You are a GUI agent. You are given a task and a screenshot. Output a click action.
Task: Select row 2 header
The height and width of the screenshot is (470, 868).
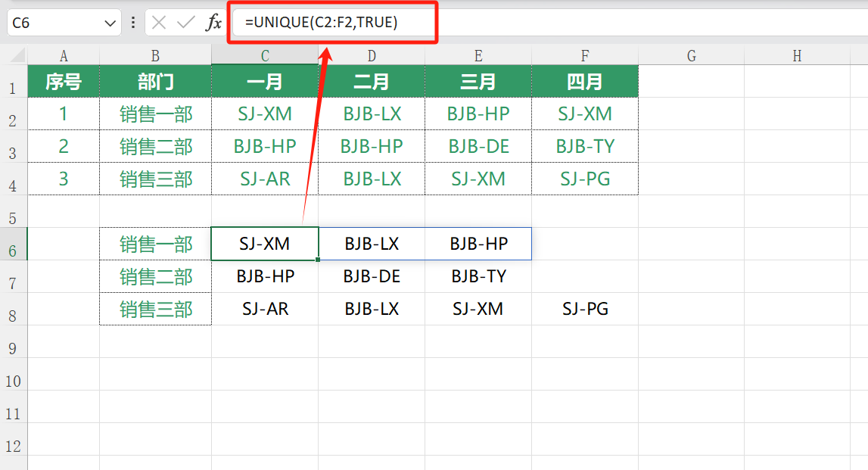coord(14,114)
